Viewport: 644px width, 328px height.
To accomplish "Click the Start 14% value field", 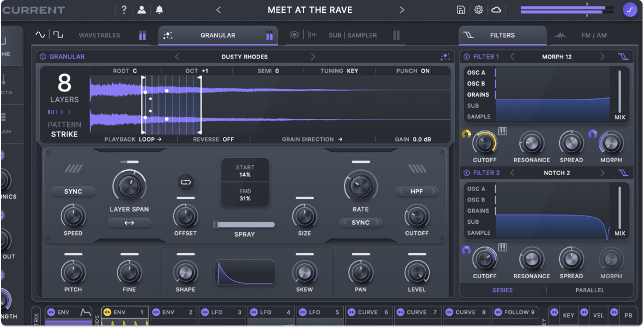I will click(244, 170).
